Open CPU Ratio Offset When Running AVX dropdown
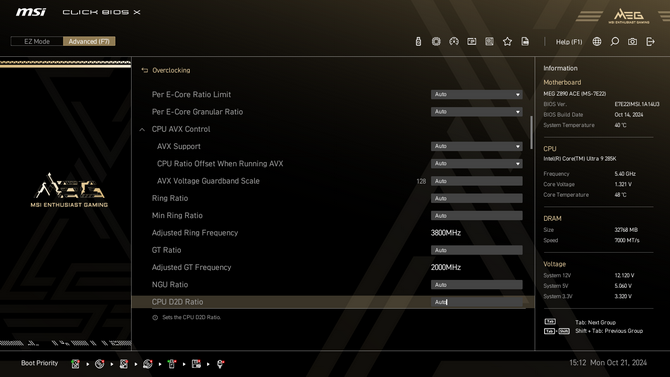Screen dimensions: 670x377 pyautogui.click(x=476, y=164)
